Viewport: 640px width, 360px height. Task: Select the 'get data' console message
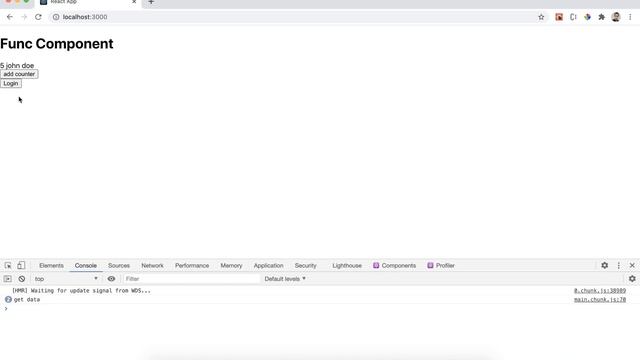pyautogui.click(x=27, y=300)
